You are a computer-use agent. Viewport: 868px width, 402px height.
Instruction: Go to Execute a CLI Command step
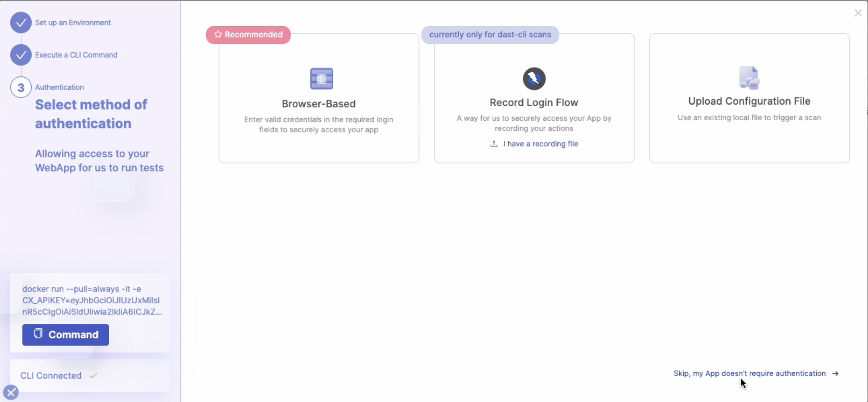(76, 55)
